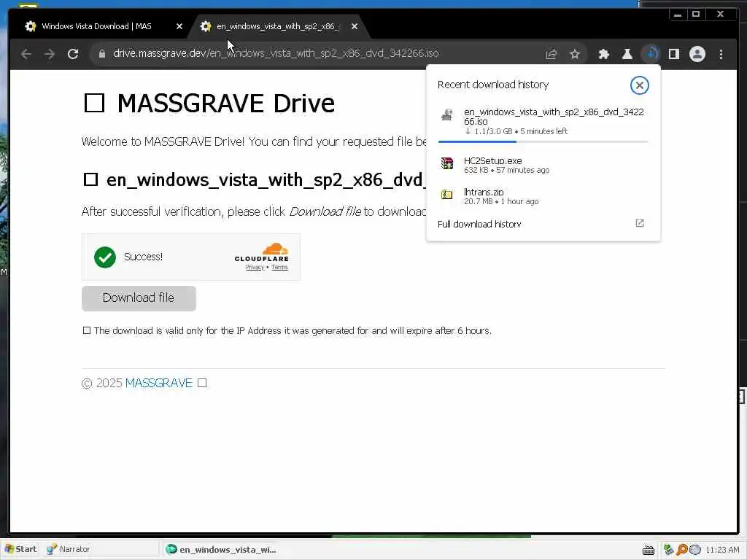Click the lhtrans.zip file icon
747x560 pixels.
pyautogui.click(x=447, y=194)
